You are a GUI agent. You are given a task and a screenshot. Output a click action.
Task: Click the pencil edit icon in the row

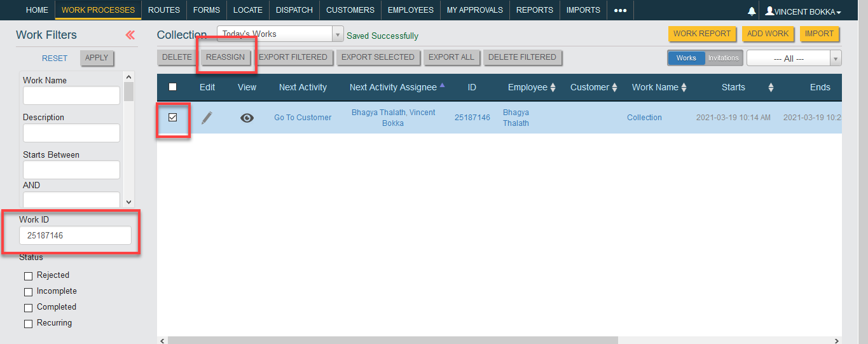(x=207, y=118)
